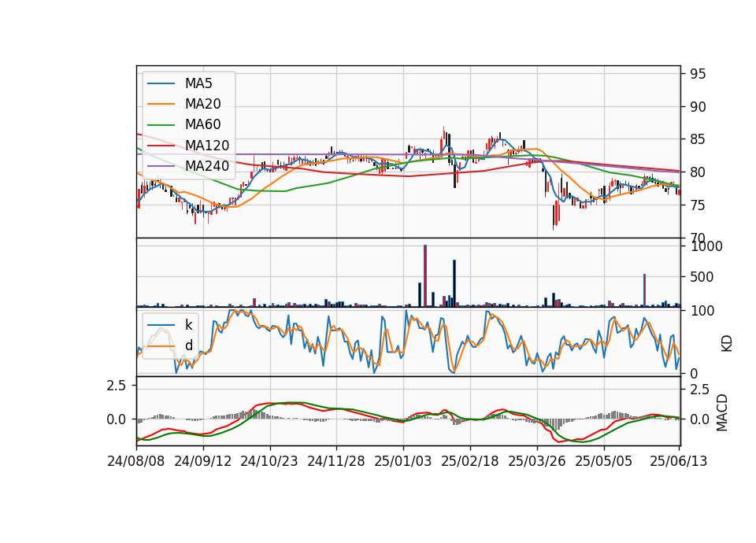Click the second tallest dark volume bar in February
Image resolution: width=756 pixels, height=543 pixels.
pyautogui.click(x=454, y=283)
